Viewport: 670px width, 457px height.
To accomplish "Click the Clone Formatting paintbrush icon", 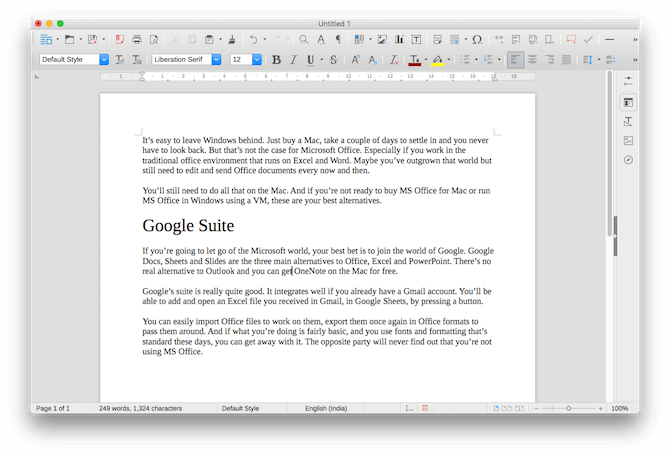I will pyautogui.click(x=232, y=40).
